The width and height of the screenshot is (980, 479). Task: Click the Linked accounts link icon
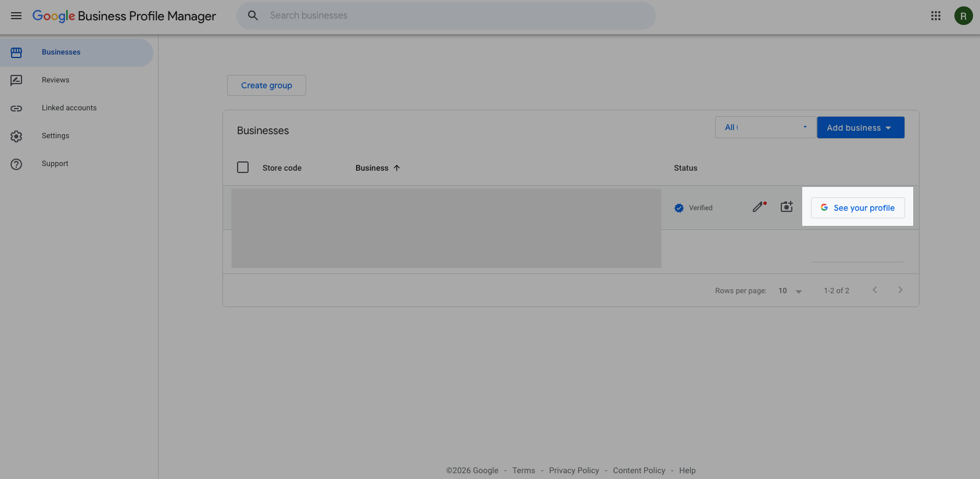[x=16, y=108]
